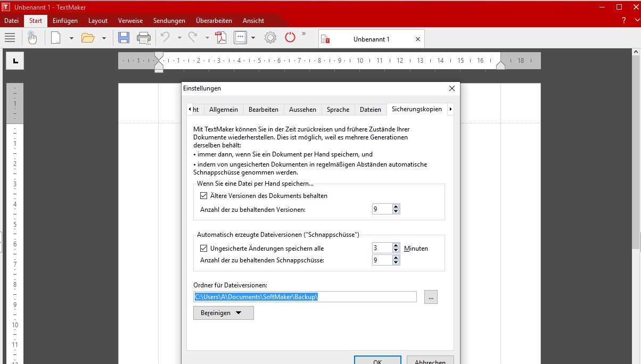Close the Unbenannt 1 document tab
Viewport: 641px width, 364px height.
[x=418, y=39]
